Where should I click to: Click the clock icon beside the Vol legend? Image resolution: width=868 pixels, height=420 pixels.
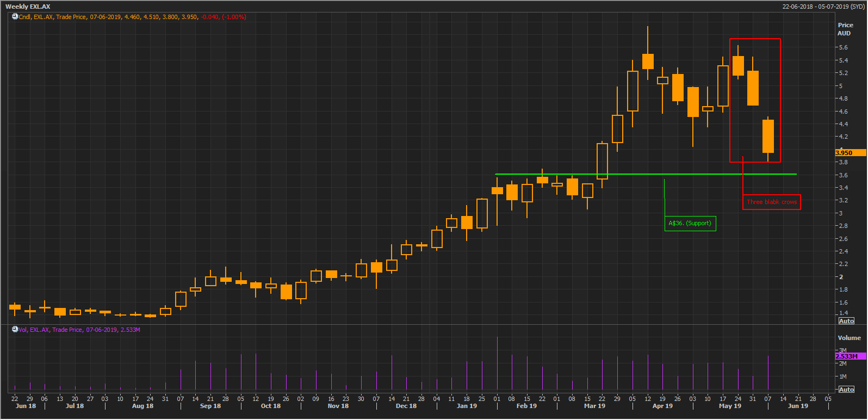point(15,330)
